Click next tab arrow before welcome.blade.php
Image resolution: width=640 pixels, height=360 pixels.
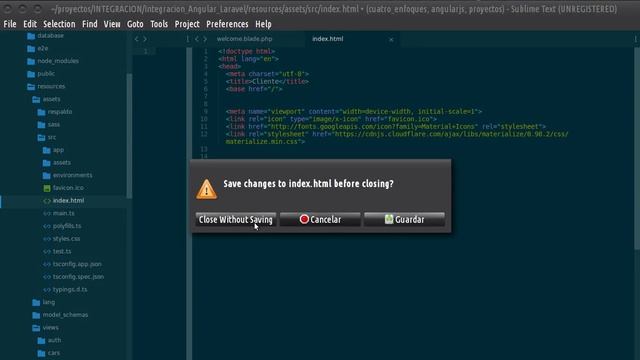coord(205,39)
